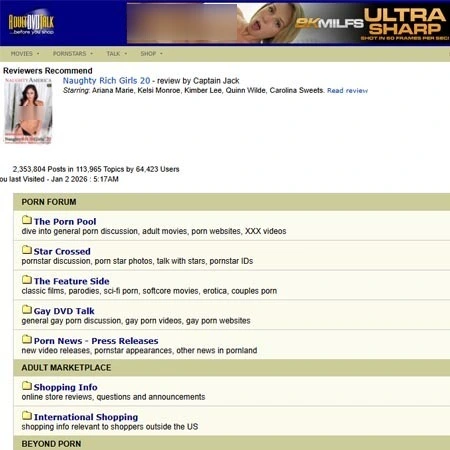Open The Feature Side forum
Viewport: 450px width, 450px height.
(x=71, y=281)
